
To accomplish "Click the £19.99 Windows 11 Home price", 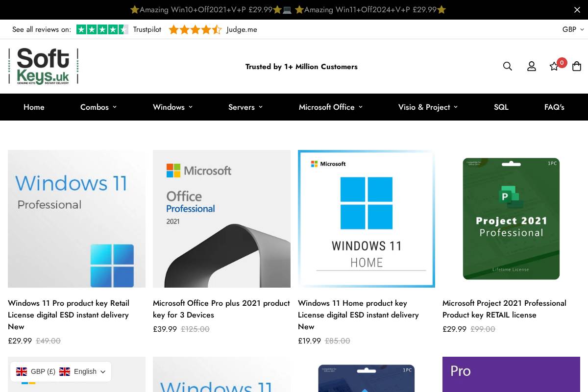I will click(x=309, y=341).
